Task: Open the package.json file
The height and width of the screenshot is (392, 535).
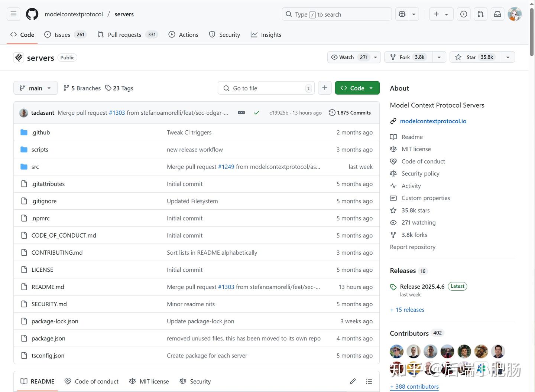Action: pyautogui.click(x=48, y=338)
